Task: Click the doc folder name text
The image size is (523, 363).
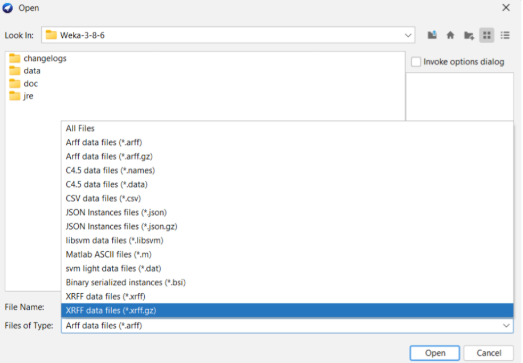Action: click(31, 83)
